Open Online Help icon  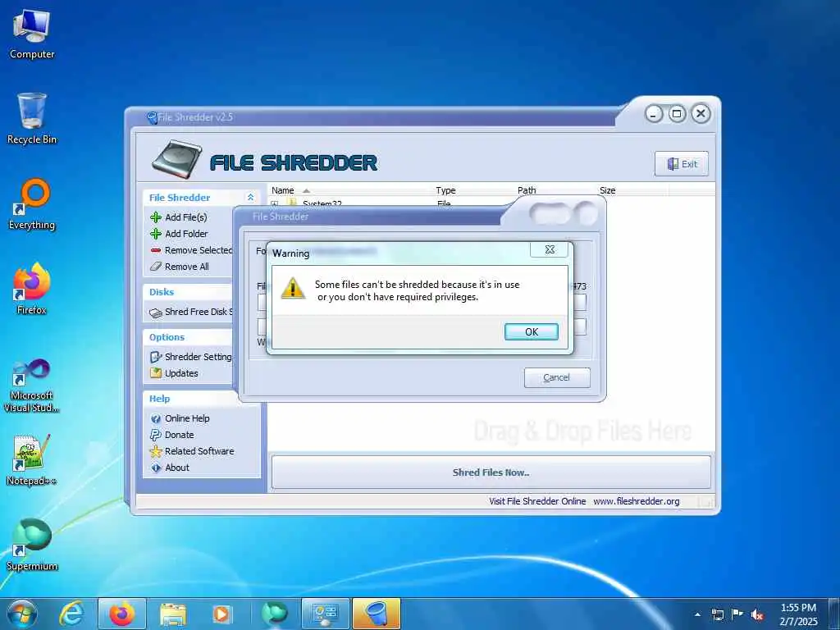coord(156,418)
